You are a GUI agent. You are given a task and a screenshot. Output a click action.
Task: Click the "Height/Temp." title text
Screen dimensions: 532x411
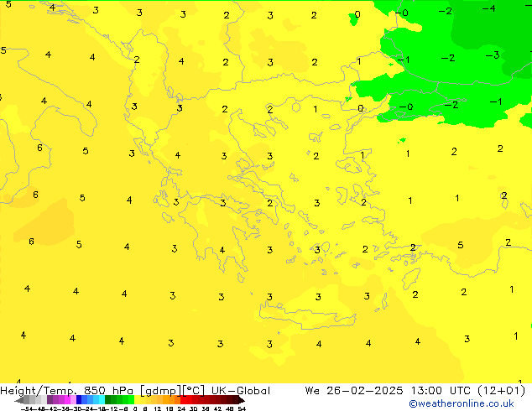tap(38, 391)
